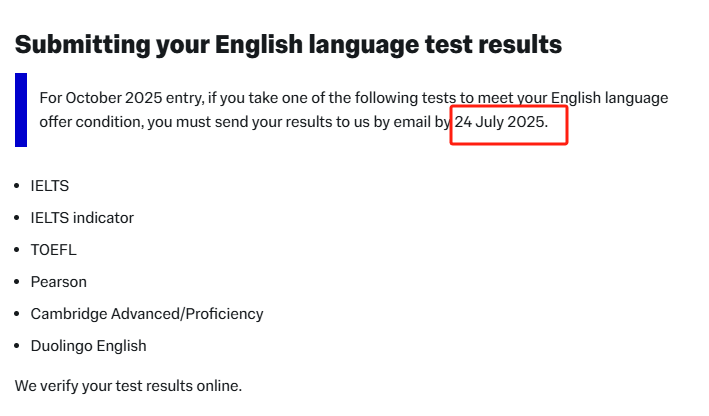Select the TOEFL list item
Screen dimensions: 709x416
pos(53,250)
